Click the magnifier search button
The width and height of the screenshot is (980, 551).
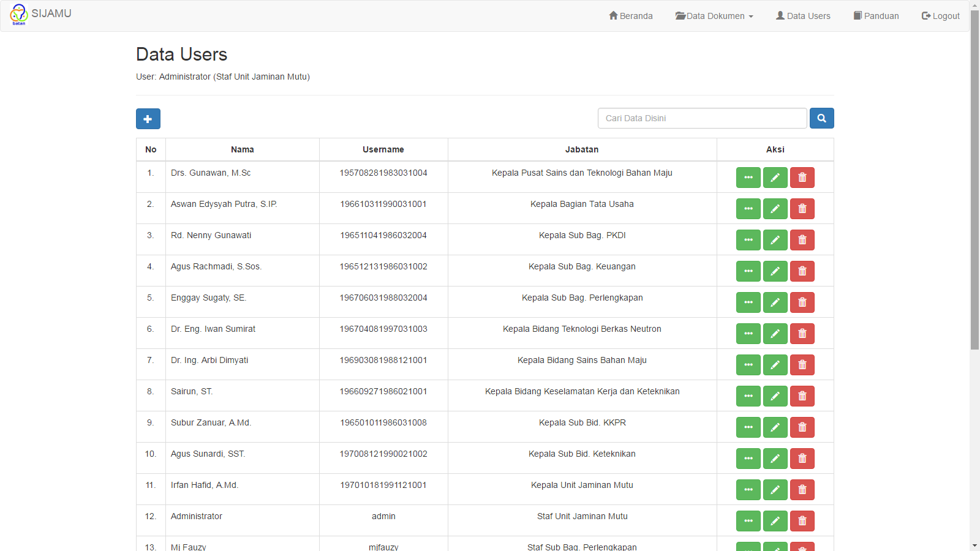[821, 118]
